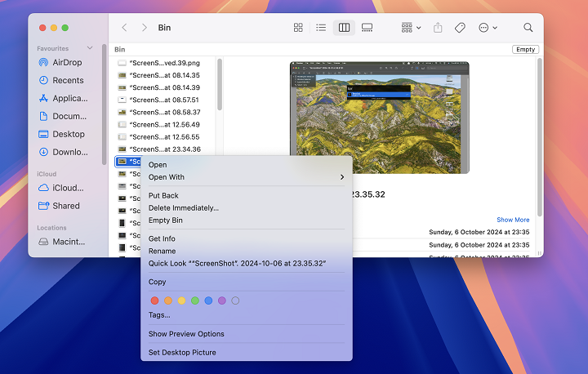Go back with the left chevron

pos(124,28)
